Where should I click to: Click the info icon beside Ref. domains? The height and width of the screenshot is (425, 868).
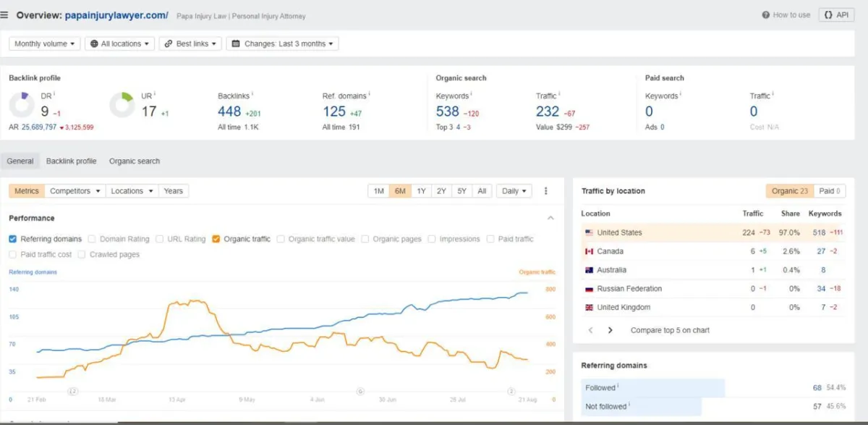point(369,94)
